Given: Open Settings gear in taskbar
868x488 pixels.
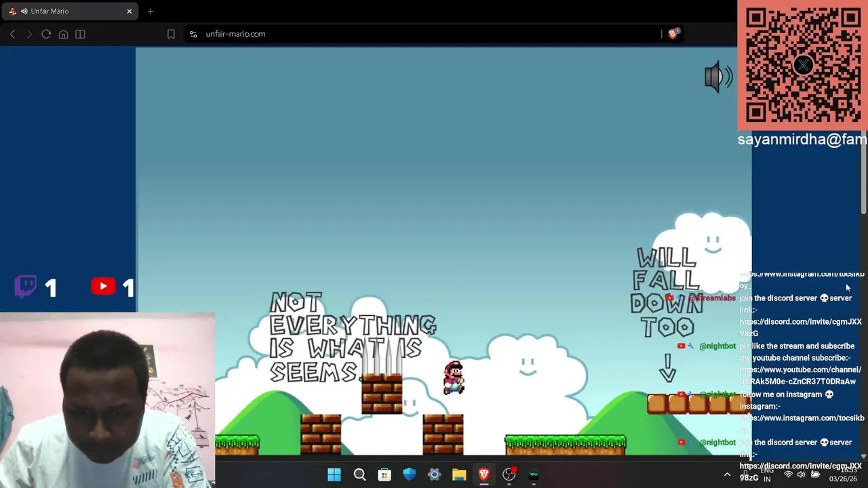Looking at the screenshot, I should (434, 475).
